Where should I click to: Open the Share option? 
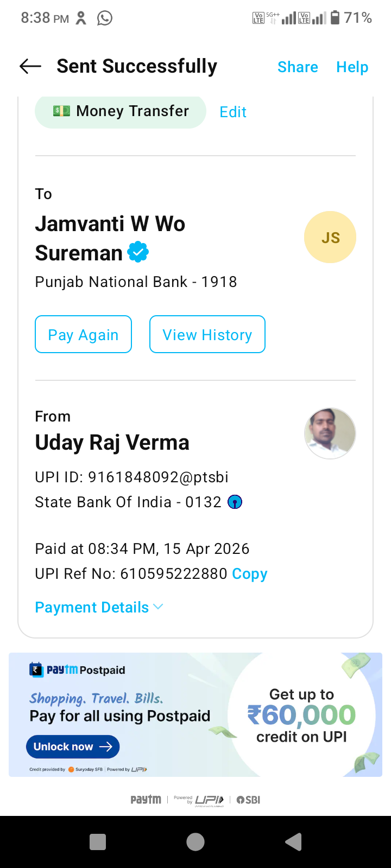pyautogui.click(x=298, y=67)
